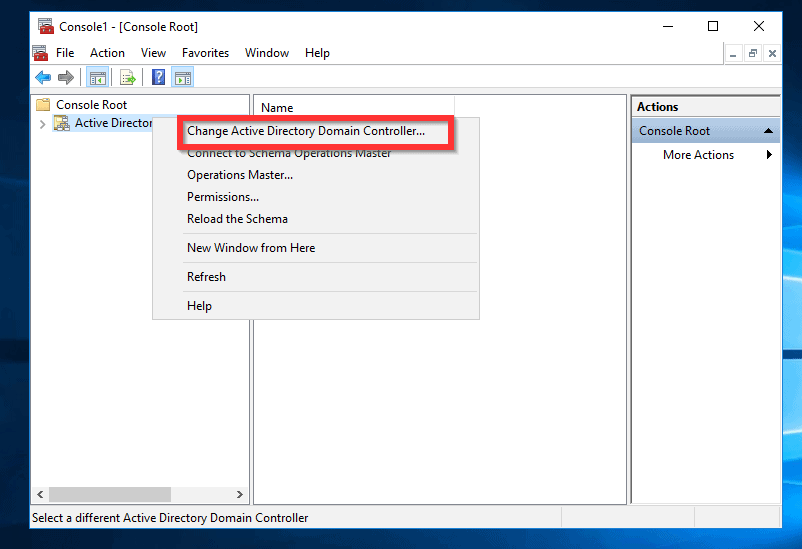Click the tree pane scrollbar right arrow
This screenshot has width=802, height=549.
(x=239, y=495)
